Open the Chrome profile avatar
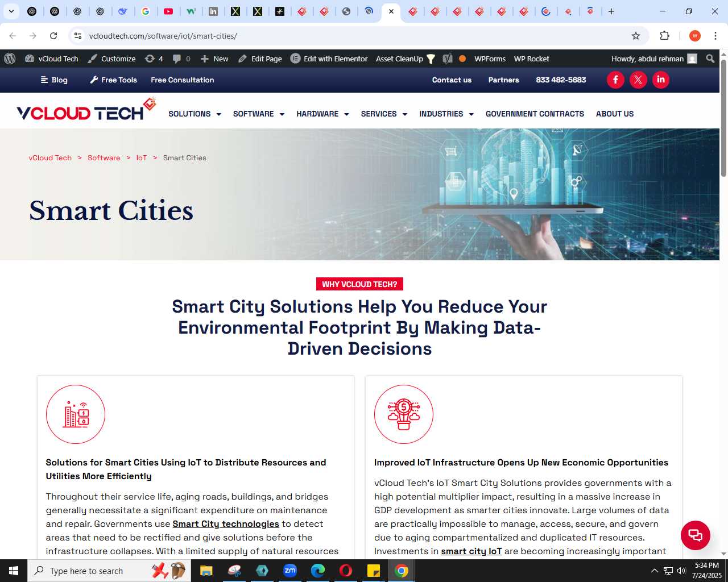Screen dimensions: 728x582 point(695,36)
